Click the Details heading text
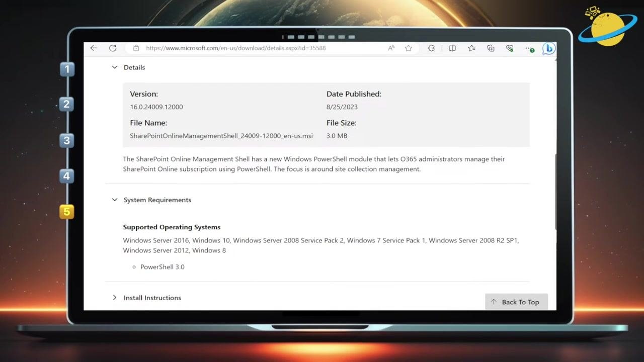644x362 pixels. pos(134,67)
